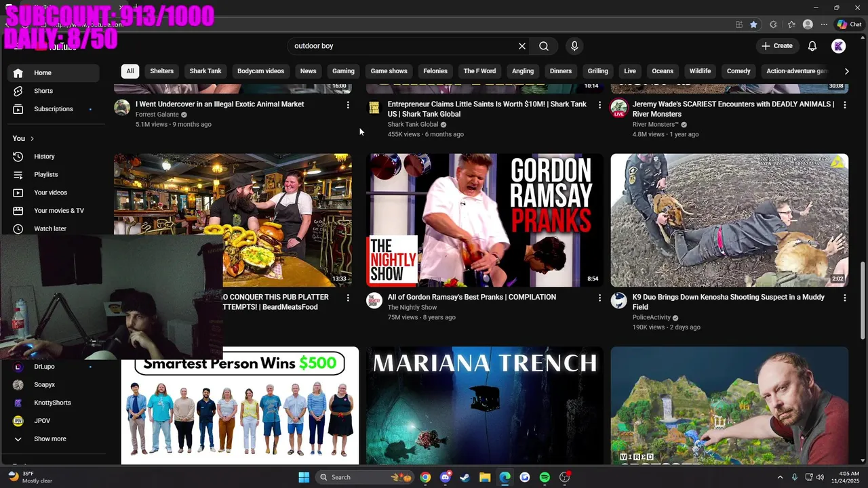Open the browser favorites list icon

791,24
